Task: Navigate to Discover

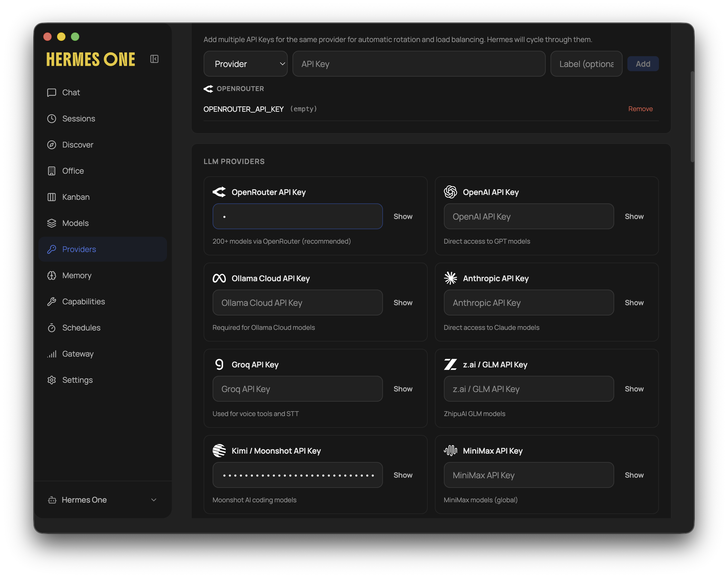Action: 103,145
